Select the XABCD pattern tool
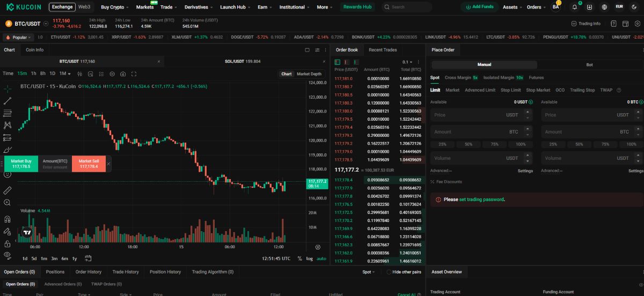Image resolution: width=644 pixels, height=296 pixels. click(8, 125)
